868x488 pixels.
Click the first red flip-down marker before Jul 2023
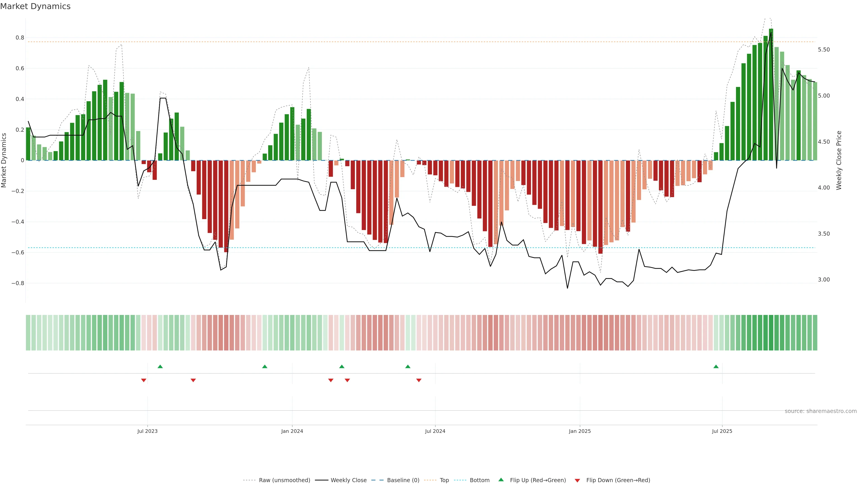(144, 380)
